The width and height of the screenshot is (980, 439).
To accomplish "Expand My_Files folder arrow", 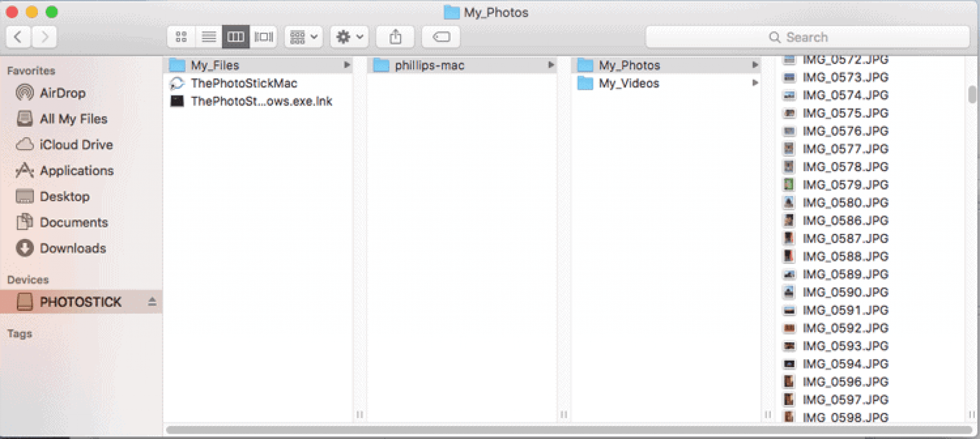I will pos(346,65).
